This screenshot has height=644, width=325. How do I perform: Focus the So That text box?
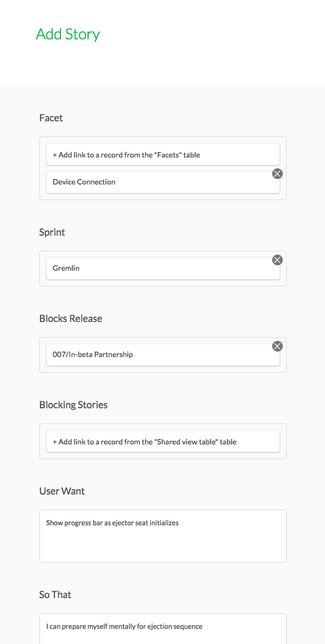tap(163, 629)
